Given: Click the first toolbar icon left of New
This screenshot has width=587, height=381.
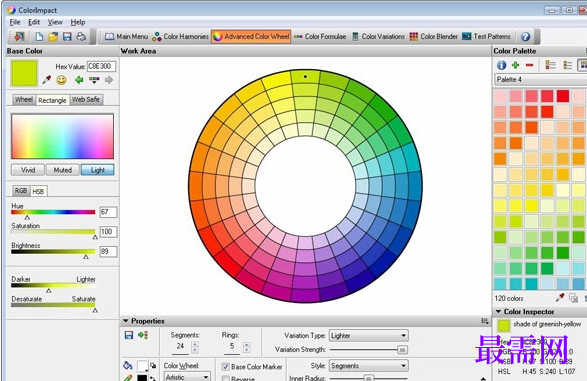Looking at the screenshot, I should pos(19,37).
